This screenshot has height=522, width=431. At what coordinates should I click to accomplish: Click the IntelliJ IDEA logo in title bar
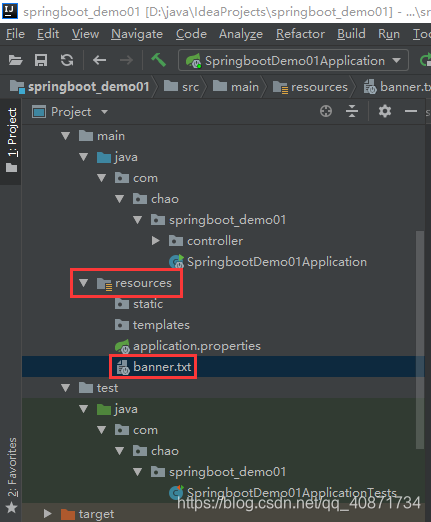point(10,11)
